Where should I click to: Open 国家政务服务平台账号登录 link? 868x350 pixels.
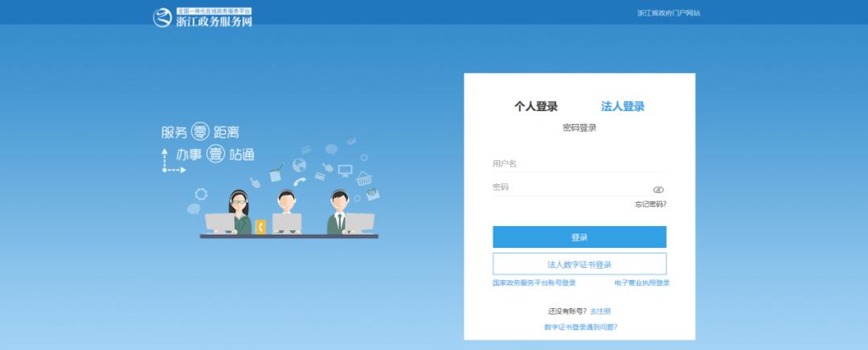click(x=534, y=283)
